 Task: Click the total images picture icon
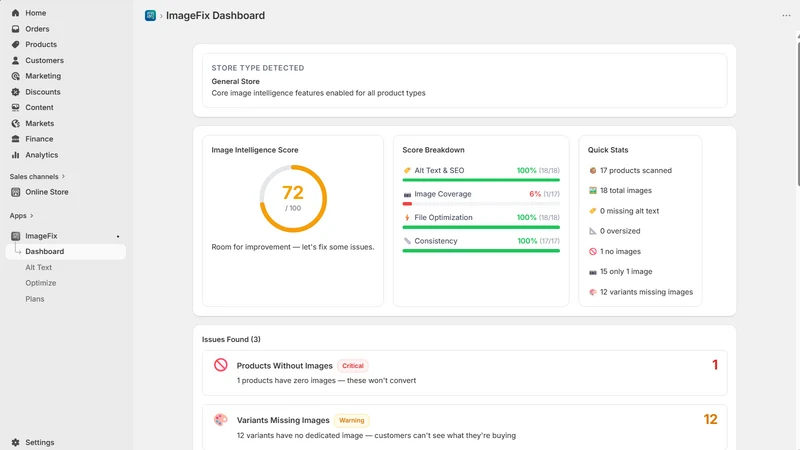coord(592,190)
